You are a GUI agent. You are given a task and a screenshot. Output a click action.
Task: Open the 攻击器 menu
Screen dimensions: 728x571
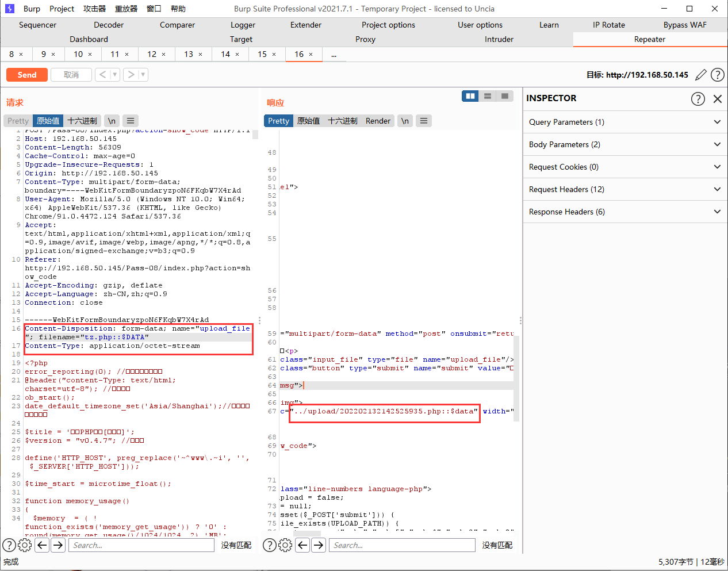click(x=94, y=9)
